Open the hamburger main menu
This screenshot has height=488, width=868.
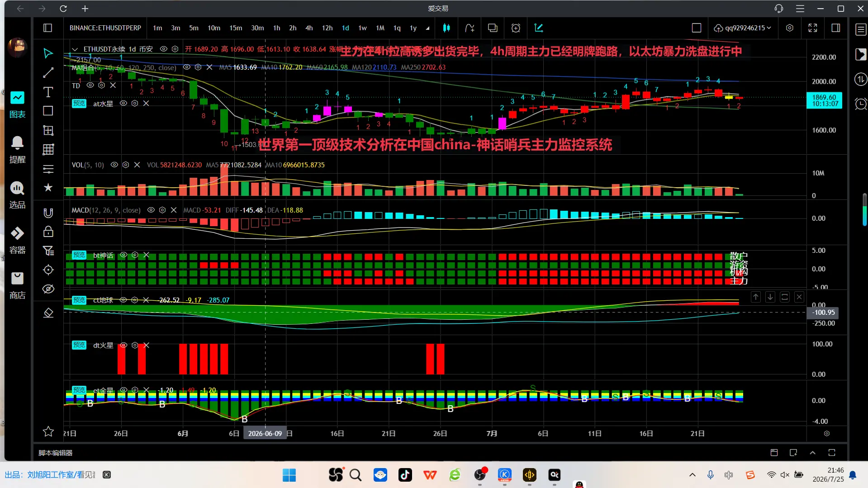[x=800, y=9]
